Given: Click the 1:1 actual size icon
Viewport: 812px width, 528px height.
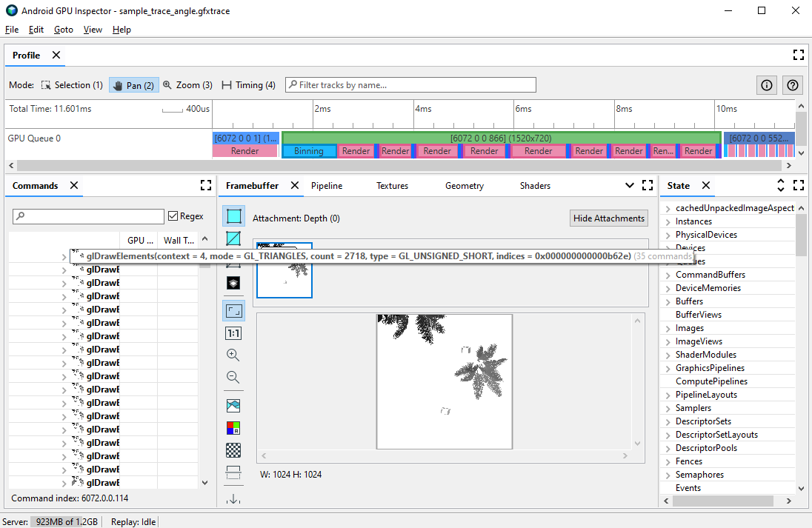Looking at the screenshot, I should pos(233,333).
